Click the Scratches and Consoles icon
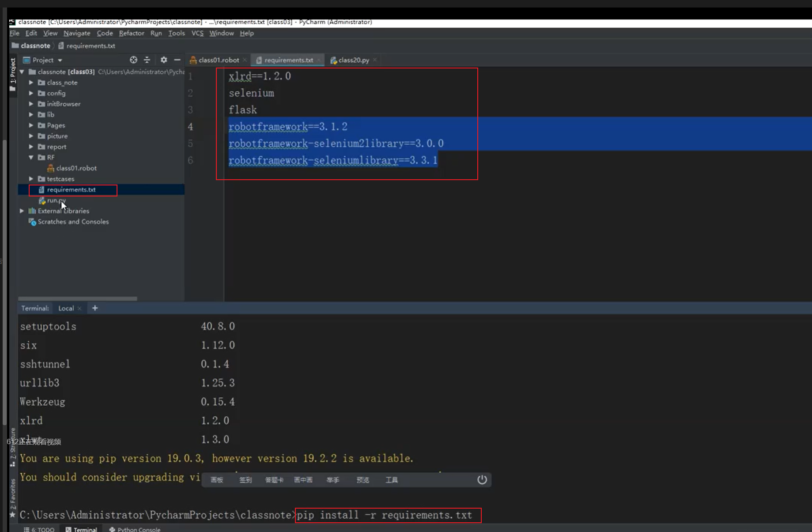The image size is (812, 532). tap(32, 222)
